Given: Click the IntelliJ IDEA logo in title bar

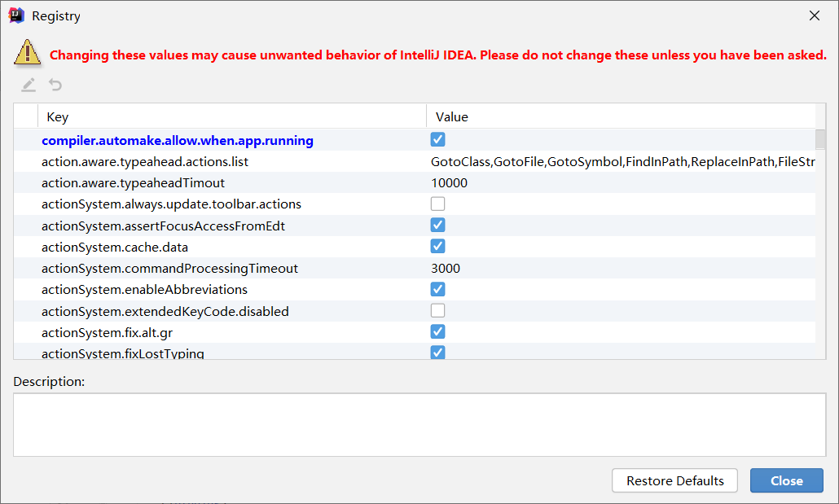Looking at the screenshot, I should pos(16,15).
